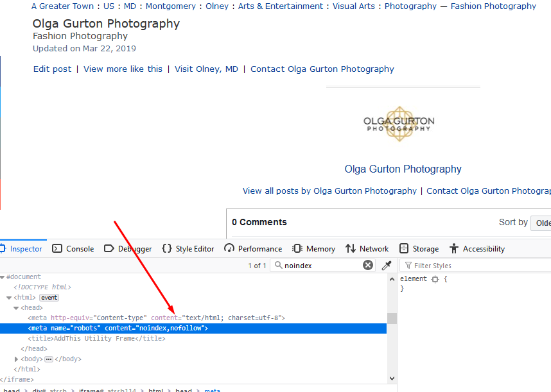Open the Inspector tab
The width and height of the screenshot is (551, 392).
point(22,249)
